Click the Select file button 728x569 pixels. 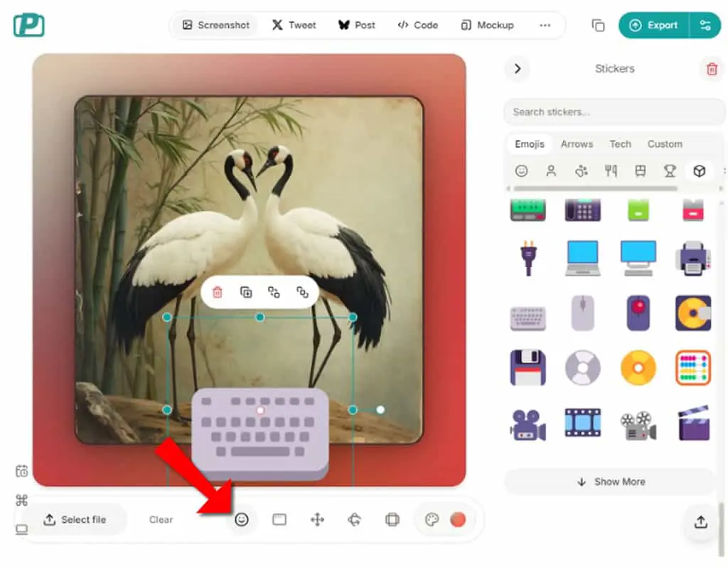point(75,519)
